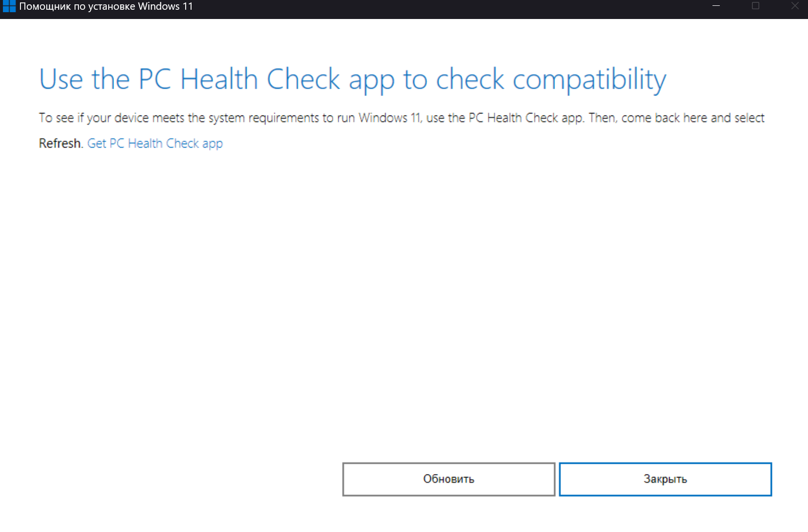The height and width of the screenshot is (532, 808).
Task: Click the Обновить (Refresh) button
Action: 449,479
